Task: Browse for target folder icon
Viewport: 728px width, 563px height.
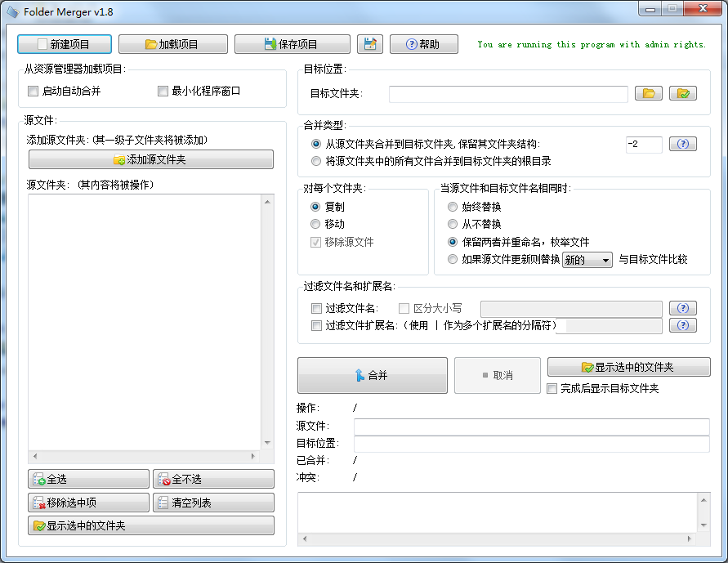Action: point(648,93)
